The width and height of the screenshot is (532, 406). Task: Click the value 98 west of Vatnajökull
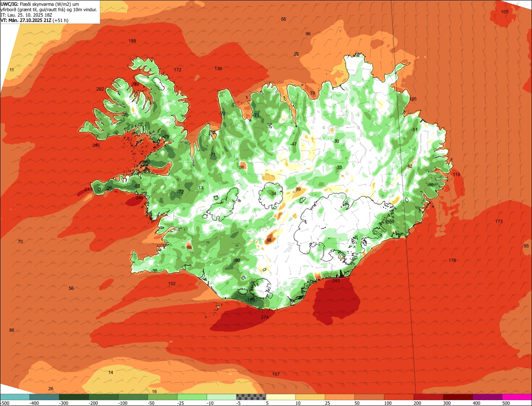pos(269,240)
